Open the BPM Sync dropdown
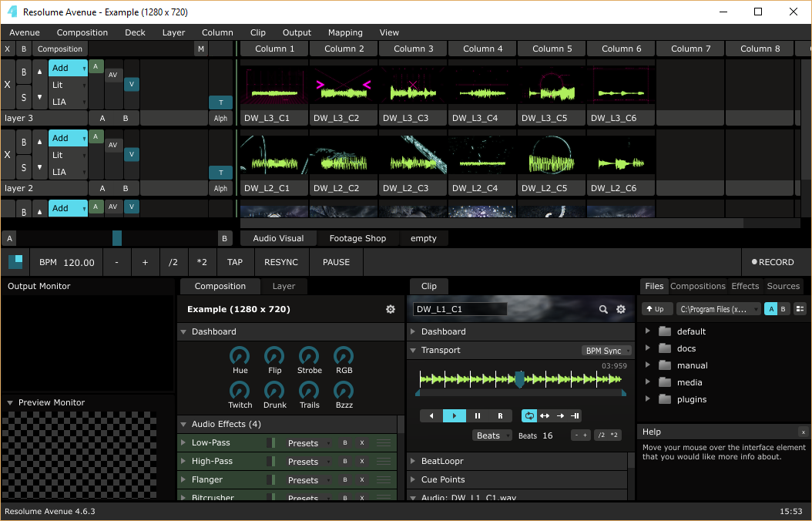Image resolution: width=812 pixels, height=521 pixels. point(606,351)
